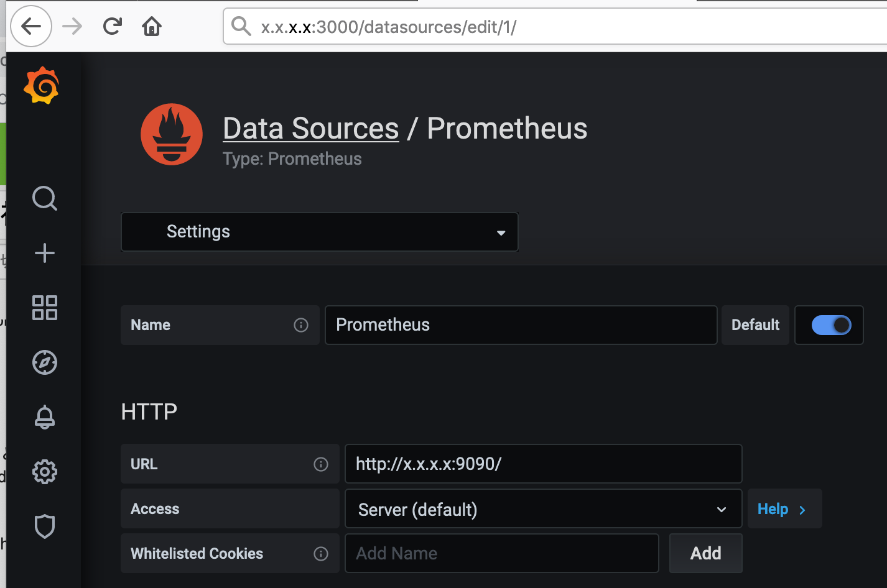Expand the Settings dropdown
Viewport: 887px width, 588px height.
(319, 232)
